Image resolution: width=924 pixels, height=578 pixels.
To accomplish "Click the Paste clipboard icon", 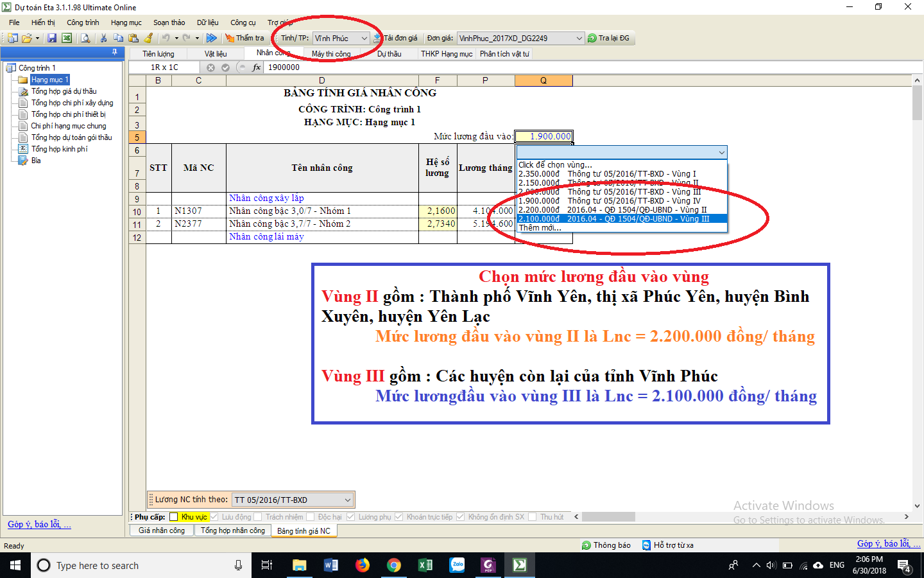I will point(133,39).
